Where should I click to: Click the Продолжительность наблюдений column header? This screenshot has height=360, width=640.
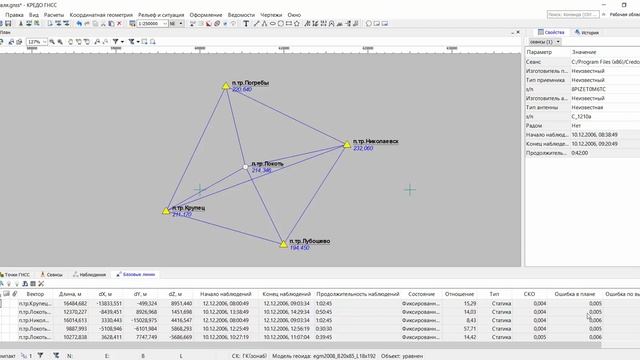pyautogui.click(x=358, y=294)
